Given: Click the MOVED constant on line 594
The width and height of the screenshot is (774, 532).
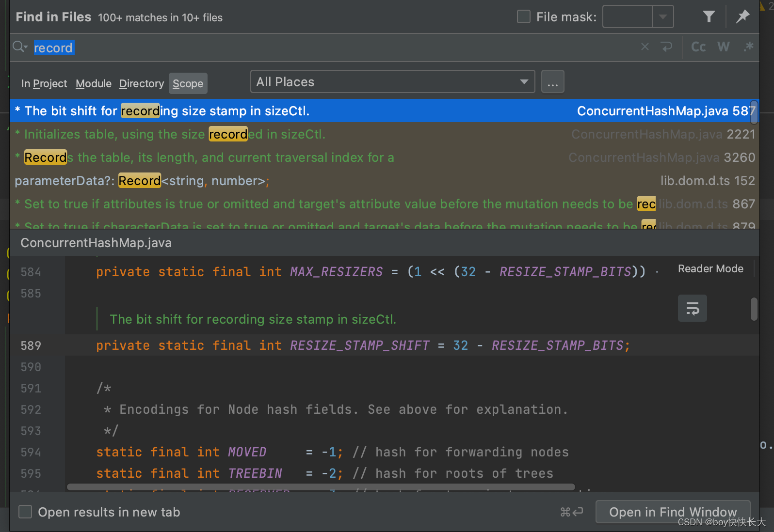Looking at the screenshot, I should pyautogui.click(x=247, y=452).
